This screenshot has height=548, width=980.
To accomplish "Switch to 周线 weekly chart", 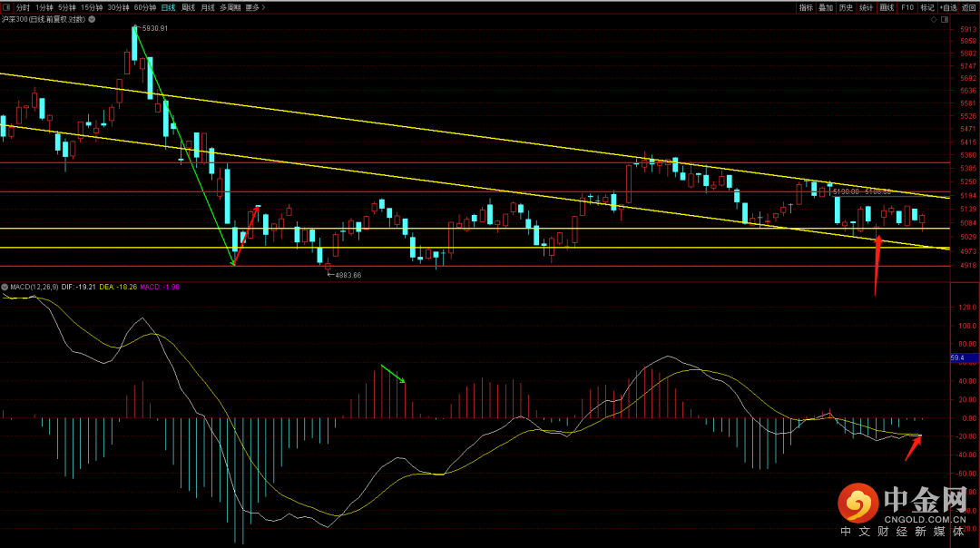I will tap(188, 7).
